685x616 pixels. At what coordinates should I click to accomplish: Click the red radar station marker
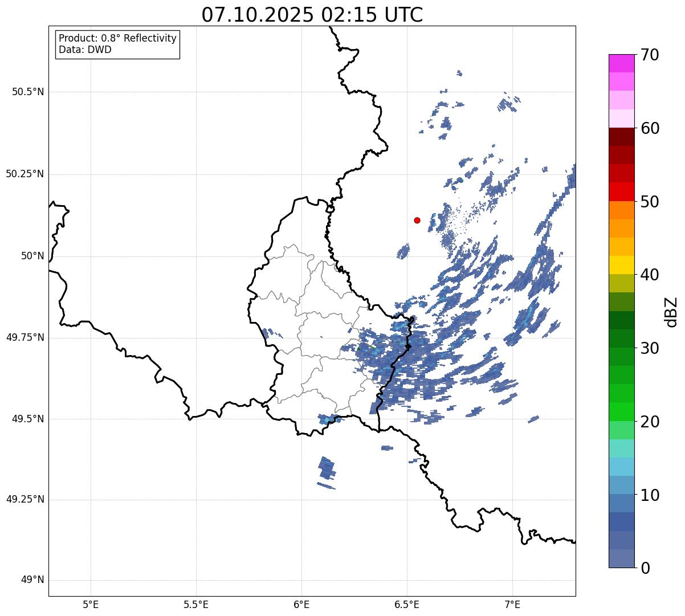[417, 220]
